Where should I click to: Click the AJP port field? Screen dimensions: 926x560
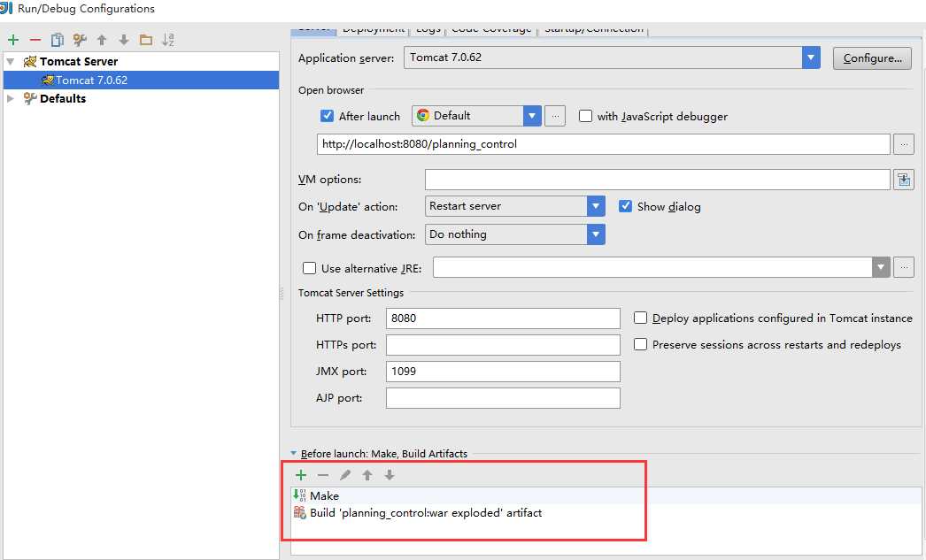(x=503, y=398)
